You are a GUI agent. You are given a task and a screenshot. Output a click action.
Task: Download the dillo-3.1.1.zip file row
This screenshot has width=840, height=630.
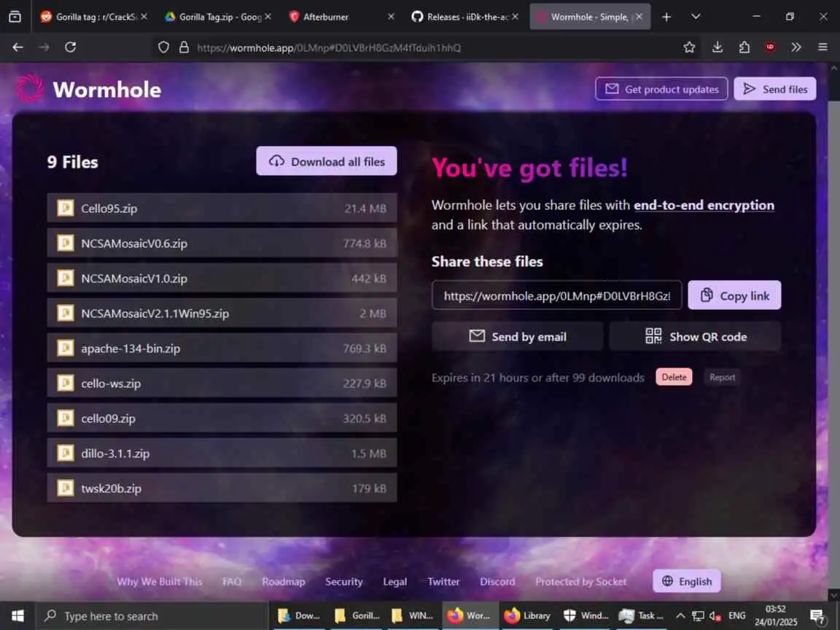pos(222,454)
